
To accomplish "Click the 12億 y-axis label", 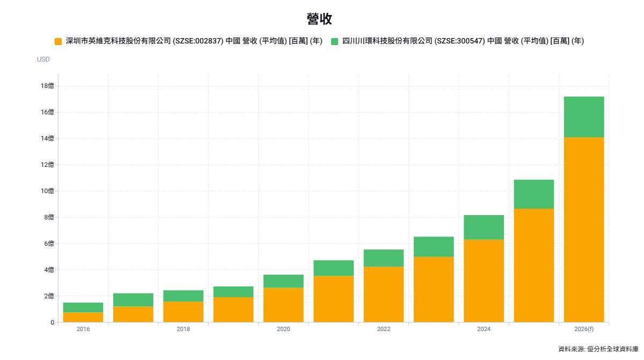I will coord(48,165).
